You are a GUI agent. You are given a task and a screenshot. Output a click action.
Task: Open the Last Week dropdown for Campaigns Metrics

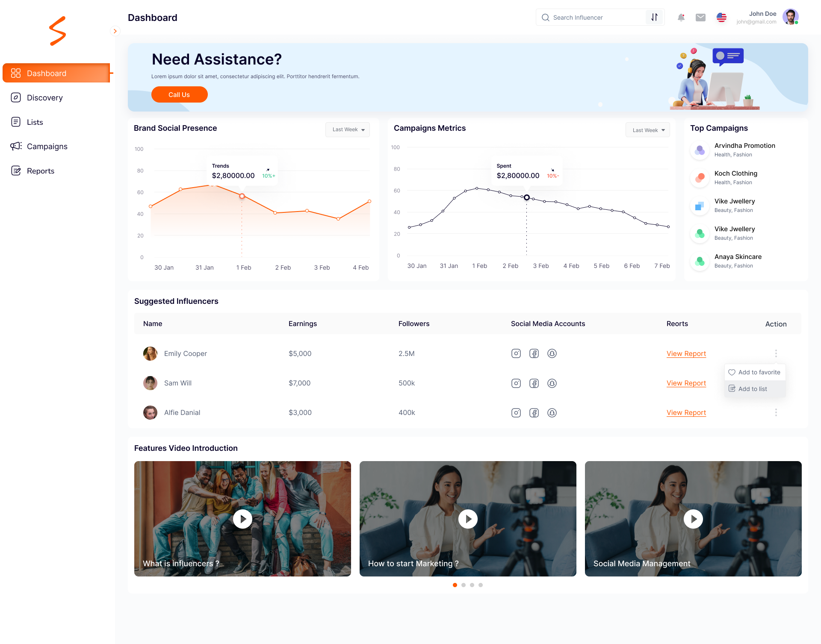coord(647,129)
